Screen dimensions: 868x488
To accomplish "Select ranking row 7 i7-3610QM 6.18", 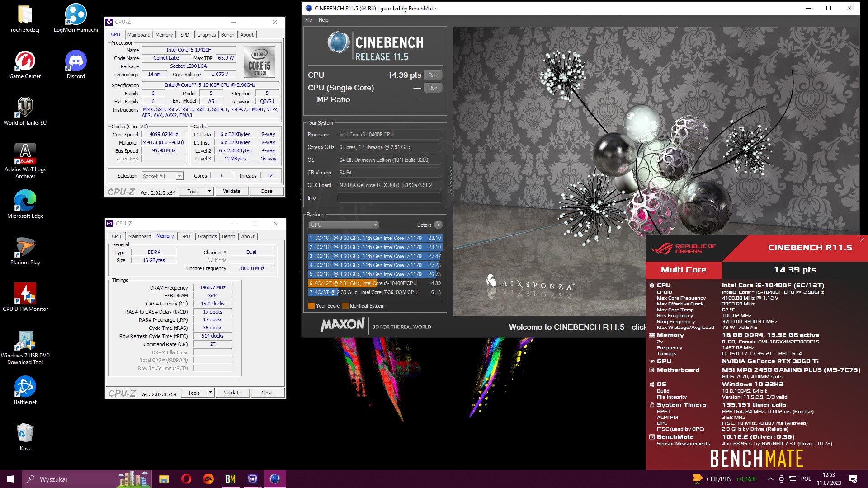I will click(375, 292).
